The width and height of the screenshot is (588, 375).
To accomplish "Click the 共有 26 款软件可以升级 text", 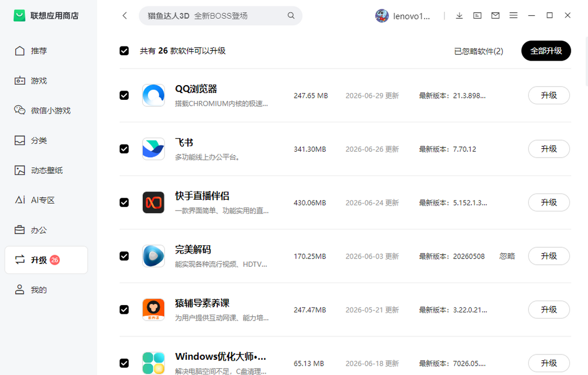I will pyautogui.click(x=183, y=51).
